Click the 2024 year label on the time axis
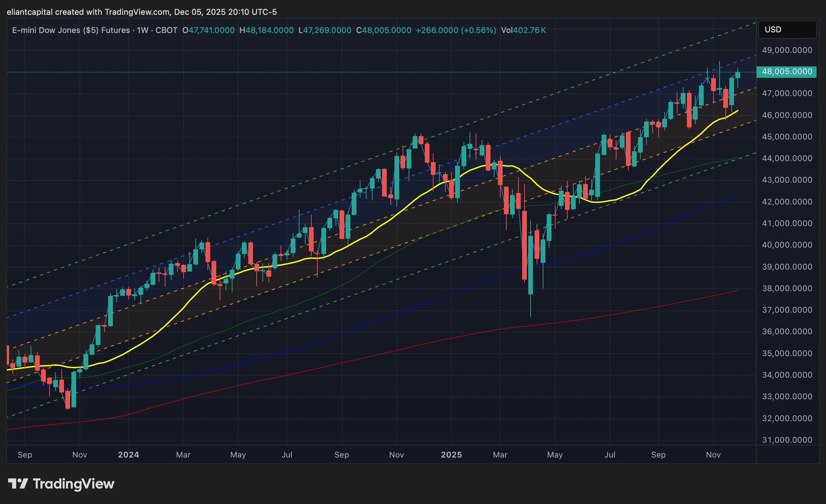Screen dimensions: 826x504 (x=128, y=455)
